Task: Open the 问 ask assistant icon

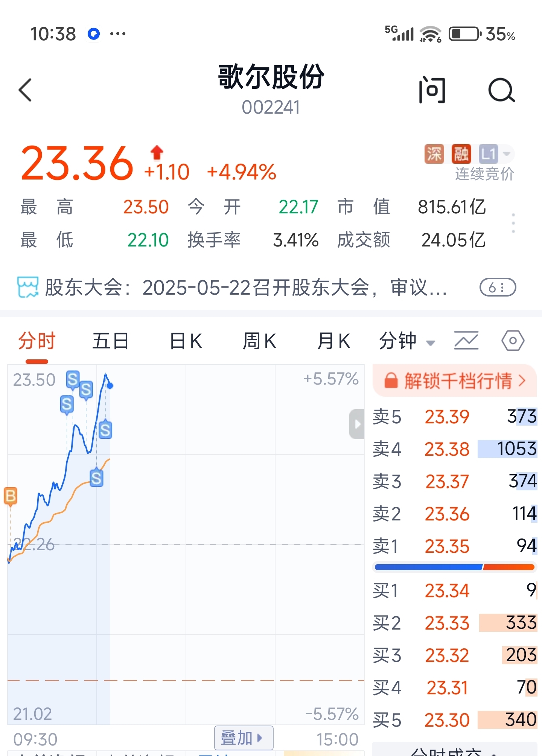Action: click(432, 90)
